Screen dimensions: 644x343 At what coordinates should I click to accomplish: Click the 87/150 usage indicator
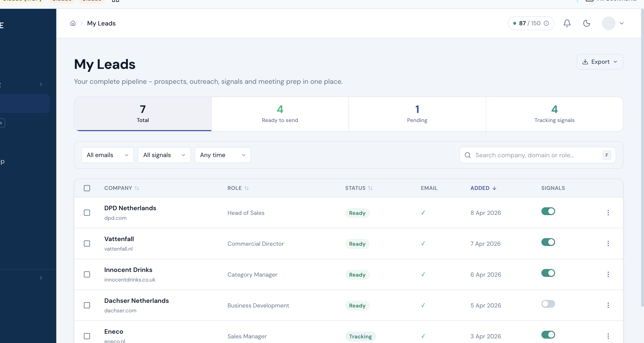pyautogui.click(x=529, y=23)
